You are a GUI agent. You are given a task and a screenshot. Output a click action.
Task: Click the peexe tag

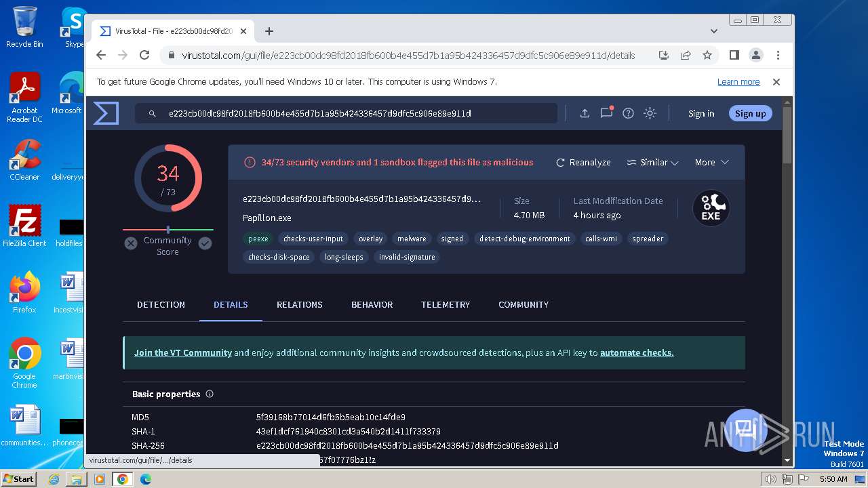(258, 239)
